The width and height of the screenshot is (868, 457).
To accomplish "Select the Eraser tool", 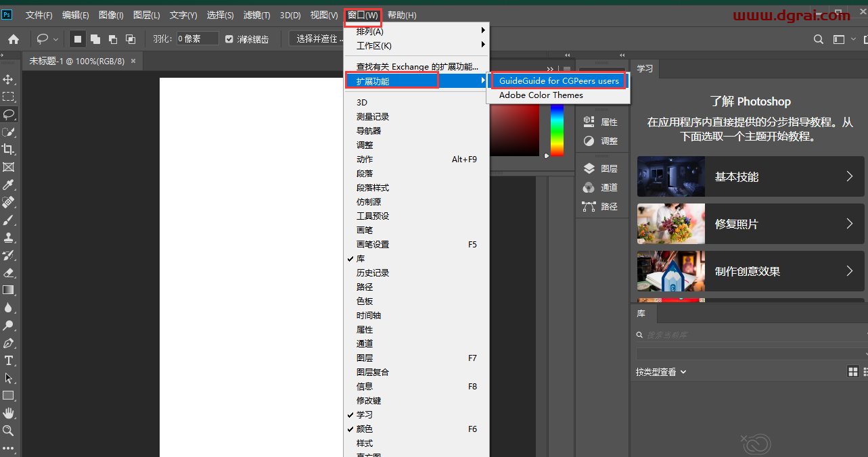I will click(x=9, y=273).
